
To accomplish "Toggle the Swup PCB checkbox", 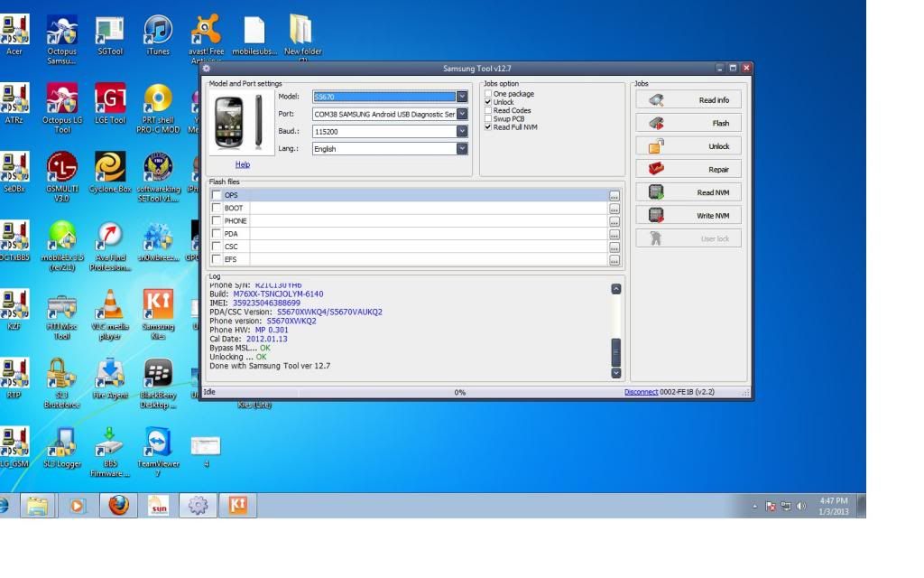I will tap(488, 118).
